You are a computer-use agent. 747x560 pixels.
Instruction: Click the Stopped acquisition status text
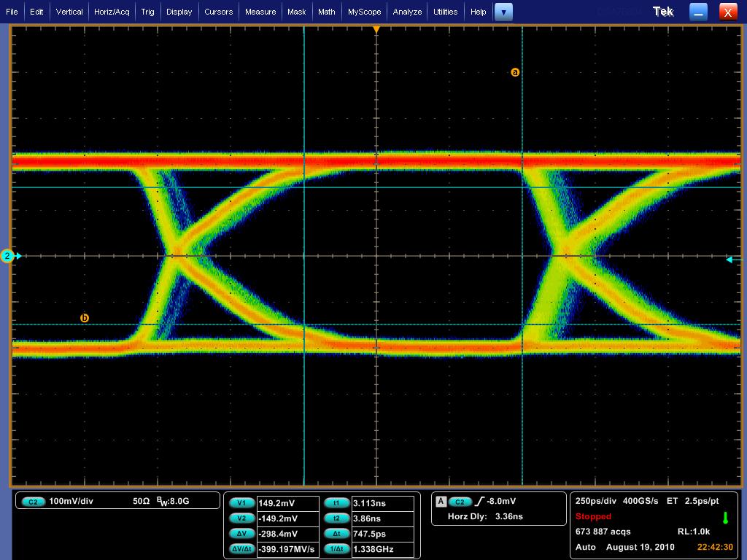[x=593, y=516]
